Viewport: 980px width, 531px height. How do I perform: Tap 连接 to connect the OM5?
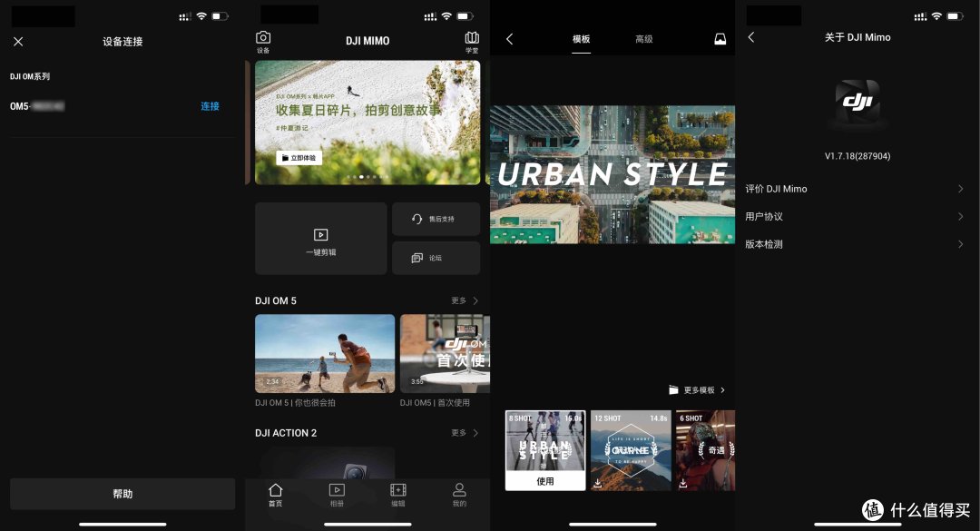coord(210,106)
